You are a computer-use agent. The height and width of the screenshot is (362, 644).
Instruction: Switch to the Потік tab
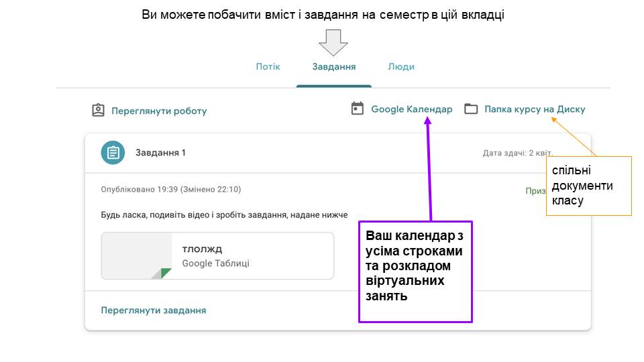point(268,67)
